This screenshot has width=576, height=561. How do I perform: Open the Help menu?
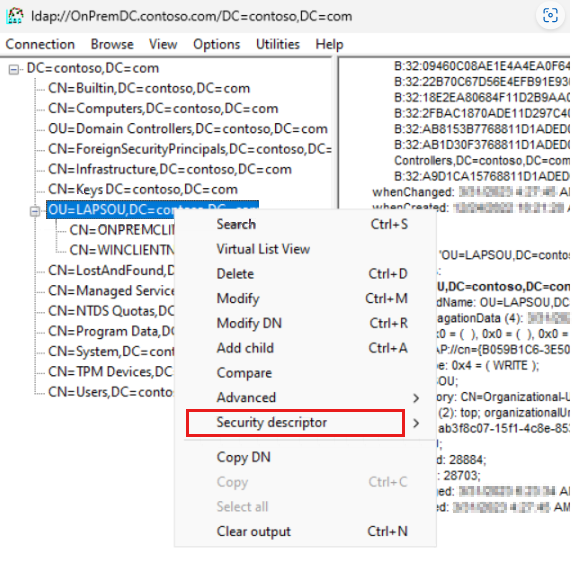(x=329, y=44)
